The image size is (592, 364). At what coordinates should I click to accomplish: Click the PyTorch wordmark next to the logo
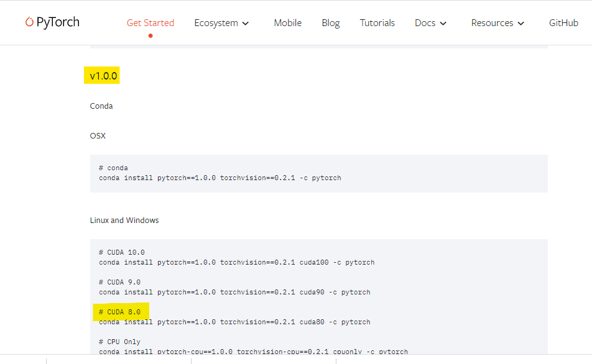pos(59,22)
